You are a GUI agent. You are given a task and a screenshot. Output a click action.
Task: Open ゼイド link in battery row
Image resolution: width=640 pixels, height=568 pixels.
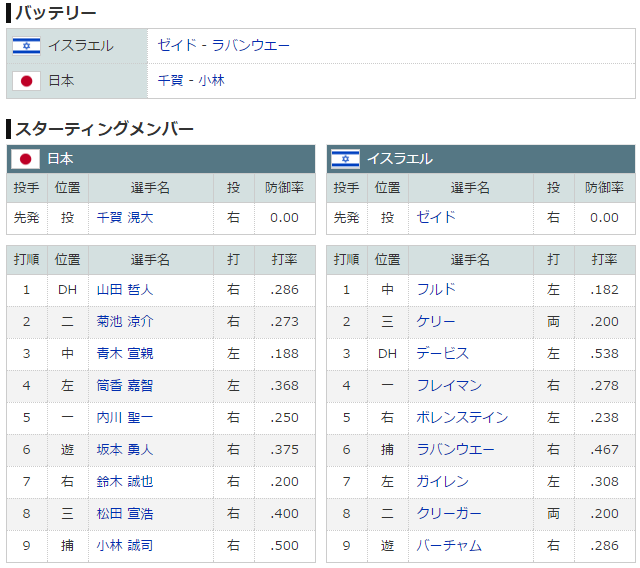click(x=177, y=45)
